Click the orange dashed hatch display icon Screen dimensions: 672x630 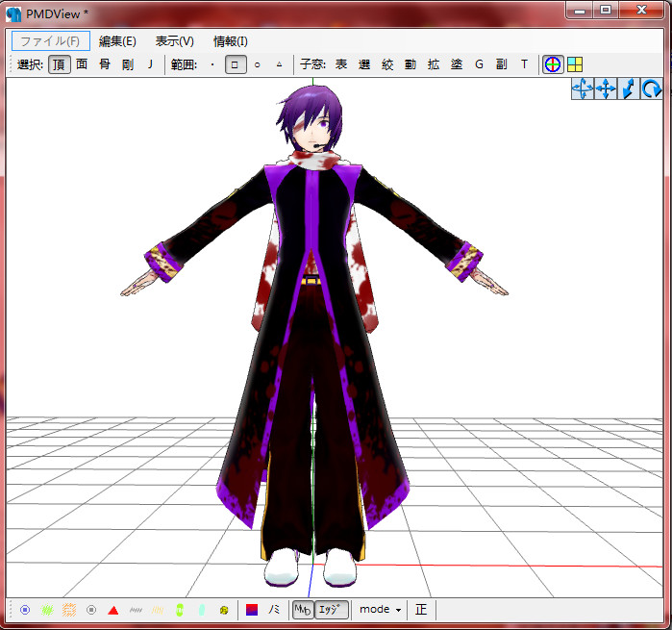click(x=69, y=610)
